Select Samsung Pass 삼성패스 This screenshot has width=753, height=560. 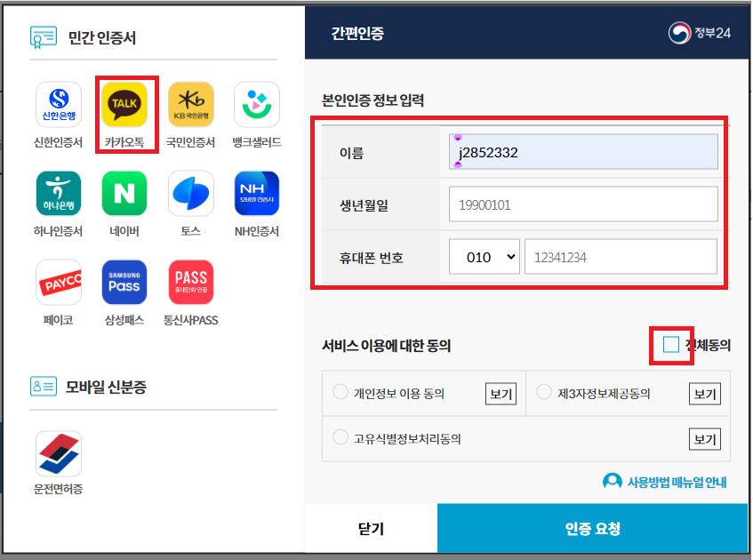[x=124, y=282]
